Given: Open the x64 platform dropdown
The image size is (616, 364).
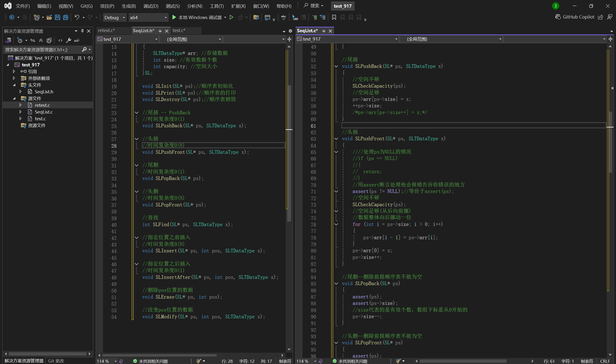Looking at the screenshot, I should pyautogui.click(x=148, y=18).
